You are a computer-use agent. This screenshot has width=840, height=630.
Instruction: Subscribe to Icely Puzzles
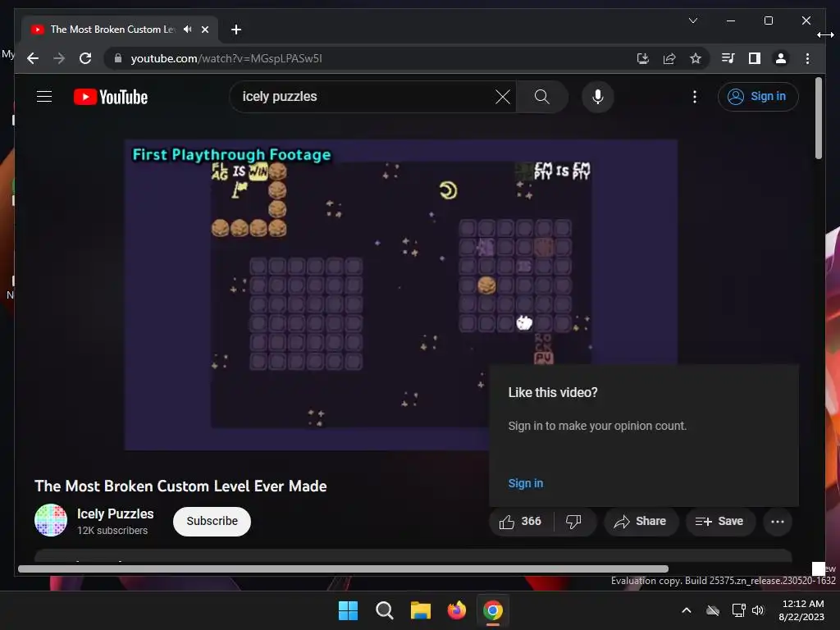212,521
